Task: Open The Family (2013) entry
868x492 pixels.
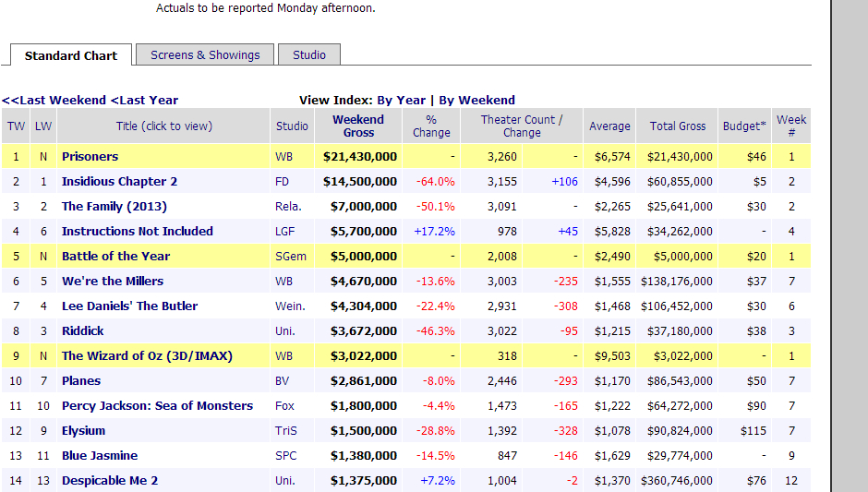Action: tap(114, 207)
